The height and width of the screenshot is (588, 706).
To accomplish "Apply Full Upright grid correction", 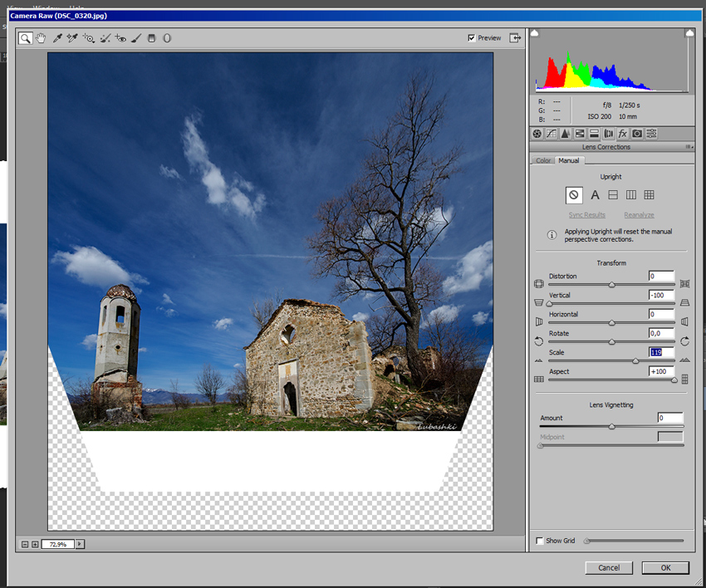I will 649,195.
